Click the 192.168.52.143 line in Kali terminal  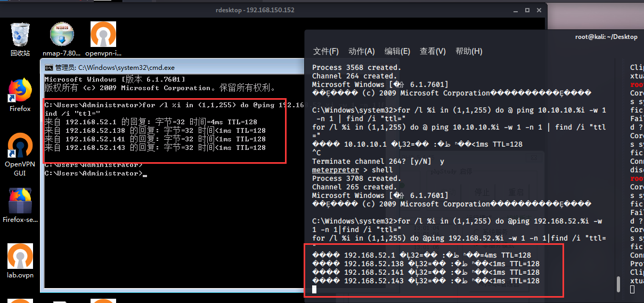click(x=426, y=281)
